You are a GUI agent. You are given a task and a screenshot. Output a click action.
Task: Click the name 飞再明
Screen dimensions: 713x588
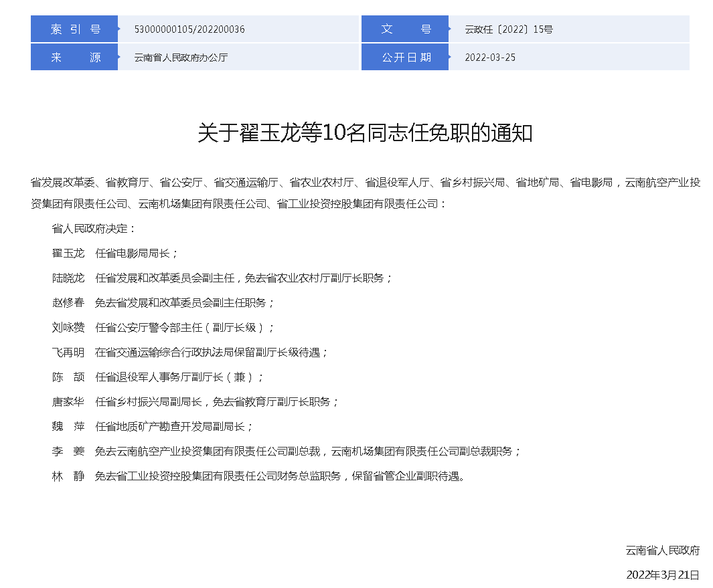(x=68, y=353)
